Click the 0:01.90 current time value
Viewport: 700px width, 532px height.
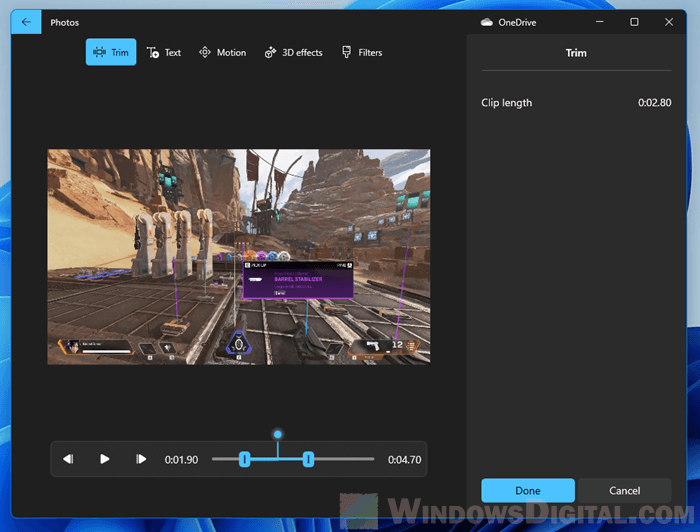pyautogui.click(x=181, y=460)
